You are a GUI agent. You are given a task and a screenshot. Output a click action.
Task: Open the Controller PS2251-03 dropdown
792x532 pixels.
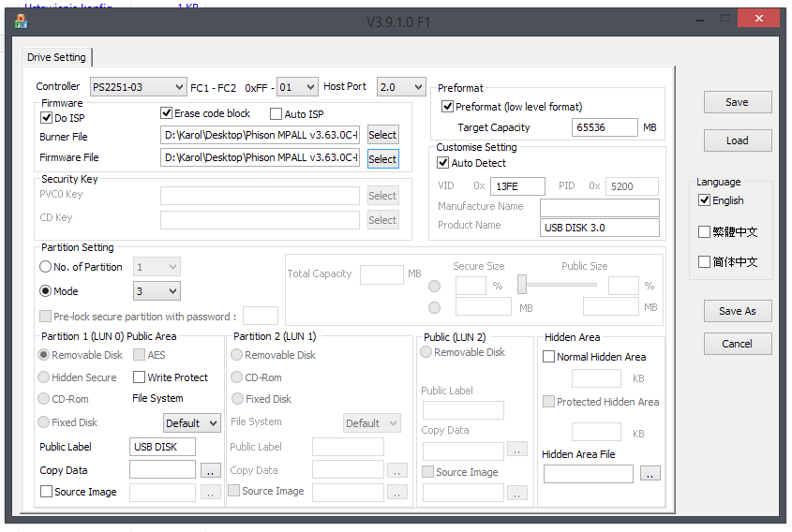tap(138, 87)
